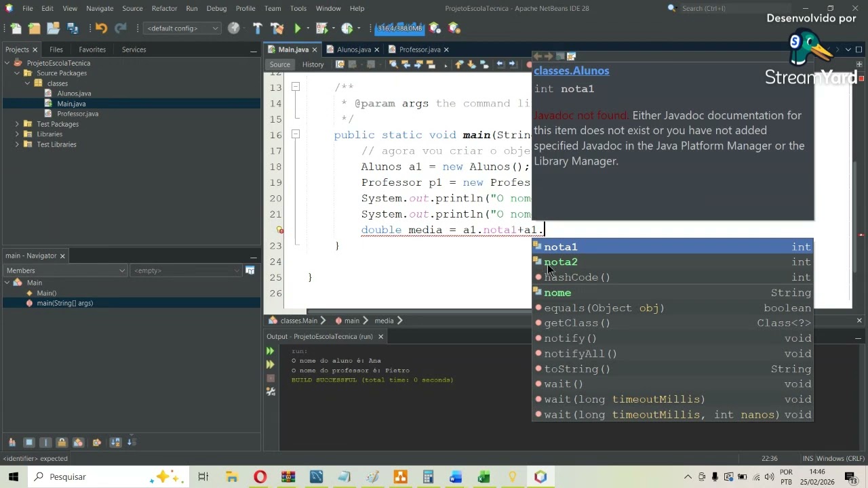Image resolution: width=868 pixels, height=488 pixels.
Task: Select nota2 in code completion list
Action: pyautogui.click(x=672, y=262)
